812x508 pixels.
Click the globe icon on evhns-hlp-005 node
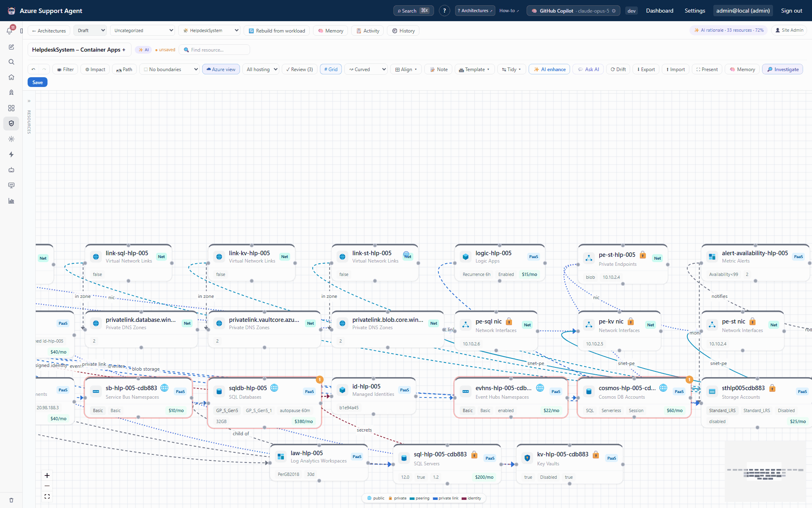tap(540, 388)
